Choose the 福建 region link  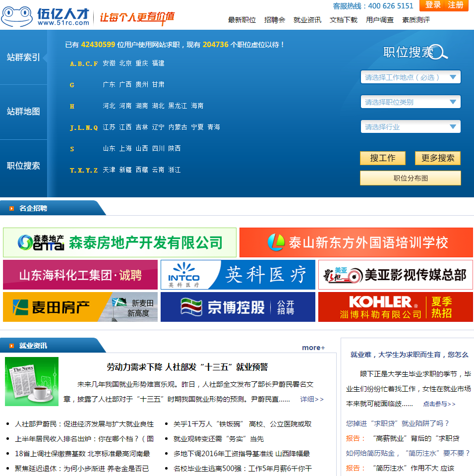[x=158, y=63]
